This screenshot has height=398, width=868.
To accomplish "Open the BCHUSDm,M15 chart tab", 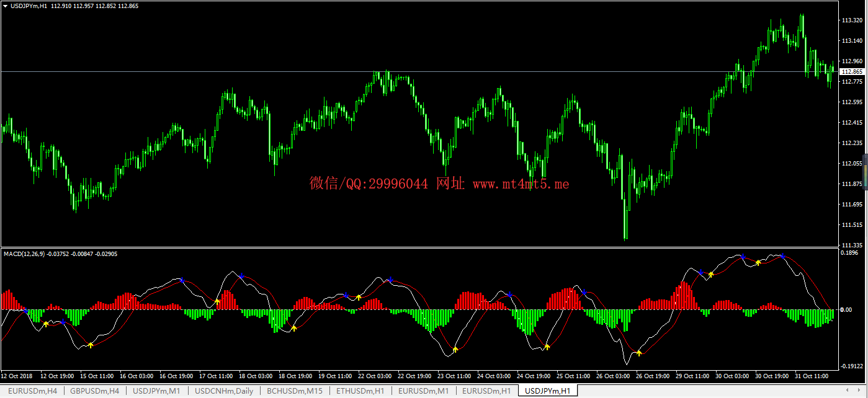I will point(295,391).
